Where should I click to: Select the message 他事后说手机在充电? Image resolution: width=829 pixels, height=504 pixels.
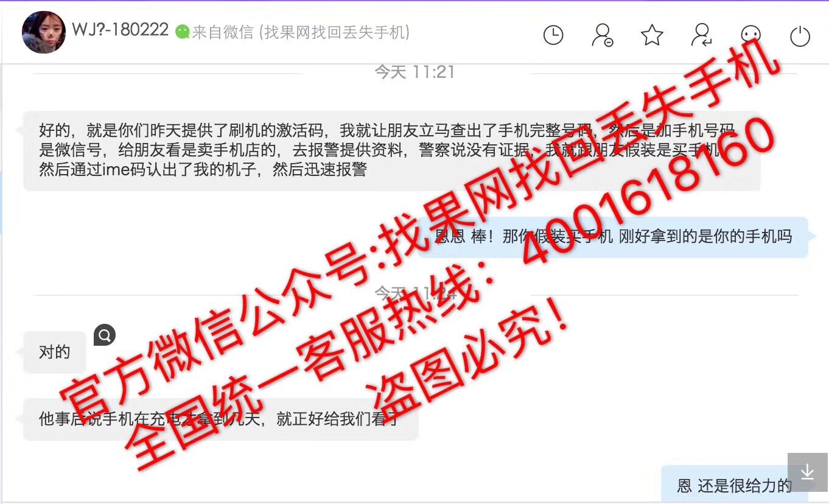pyautogui.click(x=220, y=419)
